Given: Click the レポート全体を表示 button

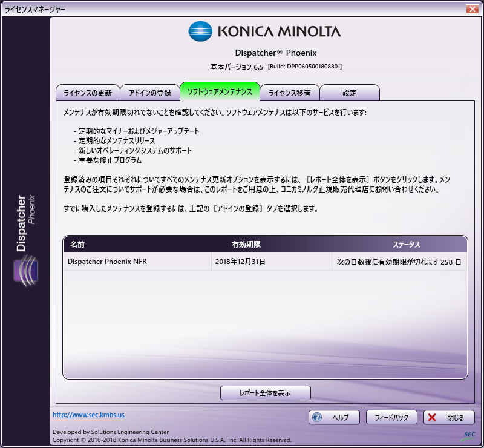Looking at the screenshot, I should (266, 393).
